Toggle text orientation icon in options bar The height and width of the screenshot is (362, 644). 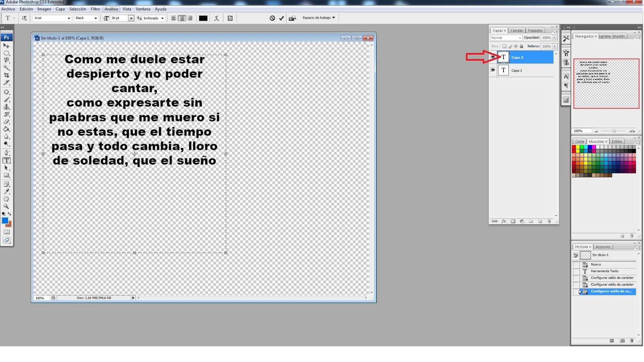pos(24,18)
